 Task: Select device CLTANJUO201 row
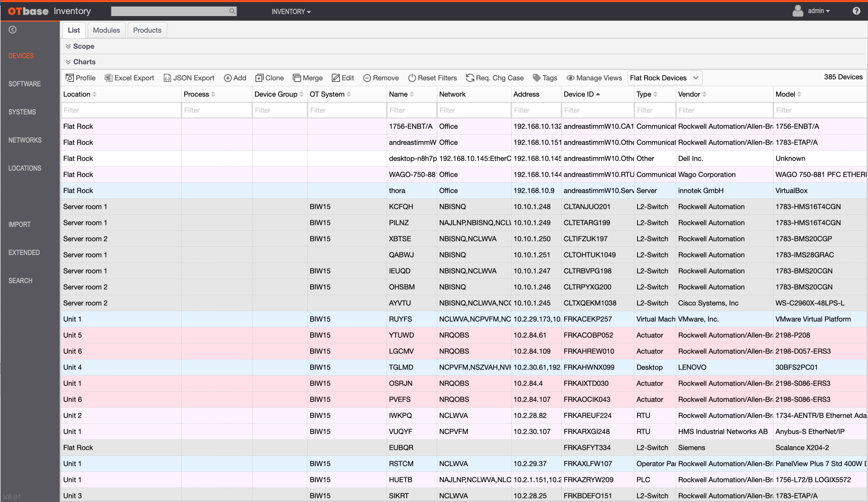tap(463, 207)
